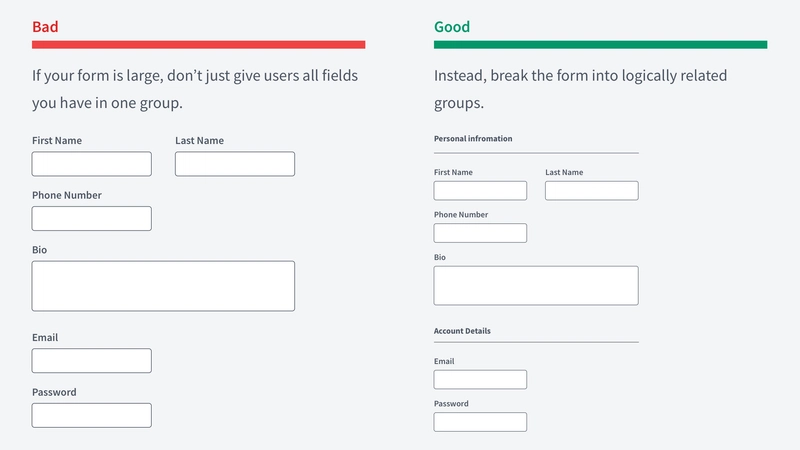The width and height of the screenshot is (800, 450).
Task: Select the Email field under Account Details
Action: tap(480, 380)
